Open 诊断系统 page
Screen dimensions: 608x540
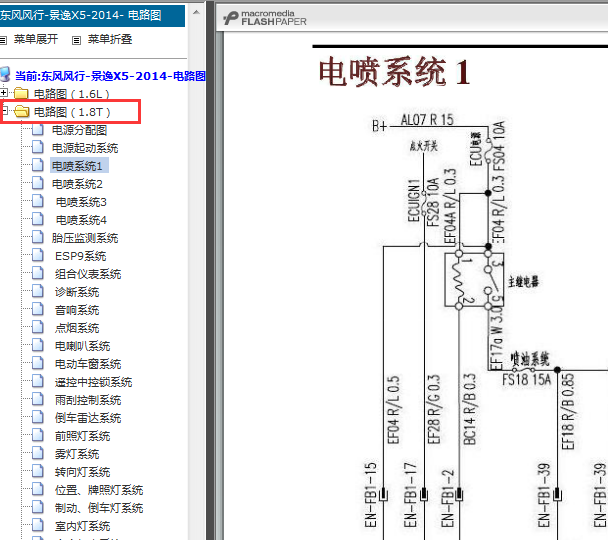coord(77,292)
